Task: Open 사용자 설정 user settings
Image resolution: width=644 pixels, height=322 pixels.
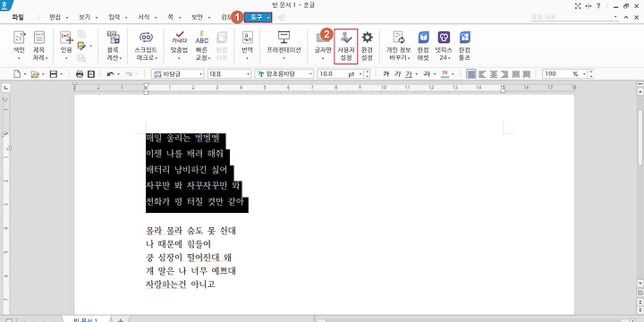Action: (x=346, y=47)
